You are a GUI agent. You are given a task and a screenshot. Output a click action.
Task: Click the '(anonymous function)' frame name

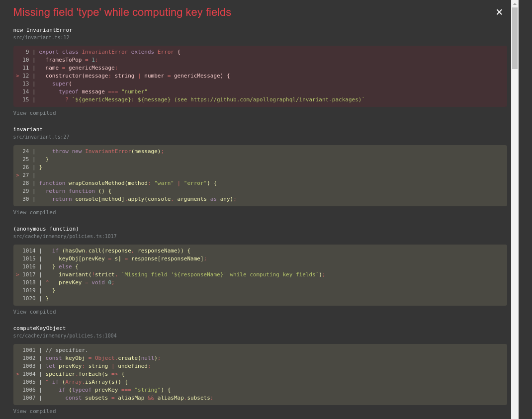(x=46, y=229)
